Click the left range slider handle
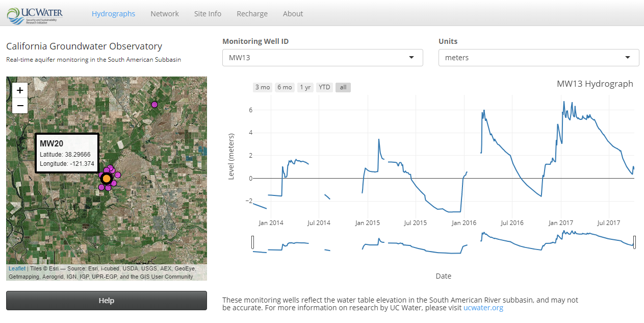This screenshot has width=644, height=323. click(x=253, y=242)
